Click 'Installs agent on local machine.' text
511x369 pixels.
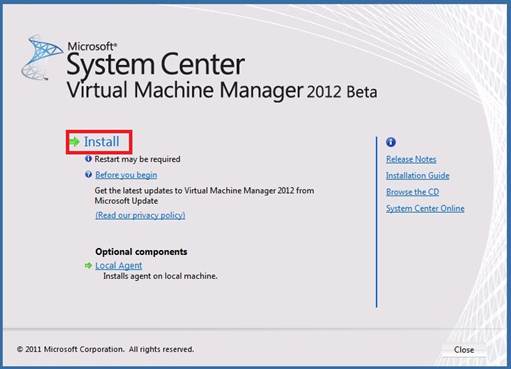pyautogui.click(x=160, y=276)
